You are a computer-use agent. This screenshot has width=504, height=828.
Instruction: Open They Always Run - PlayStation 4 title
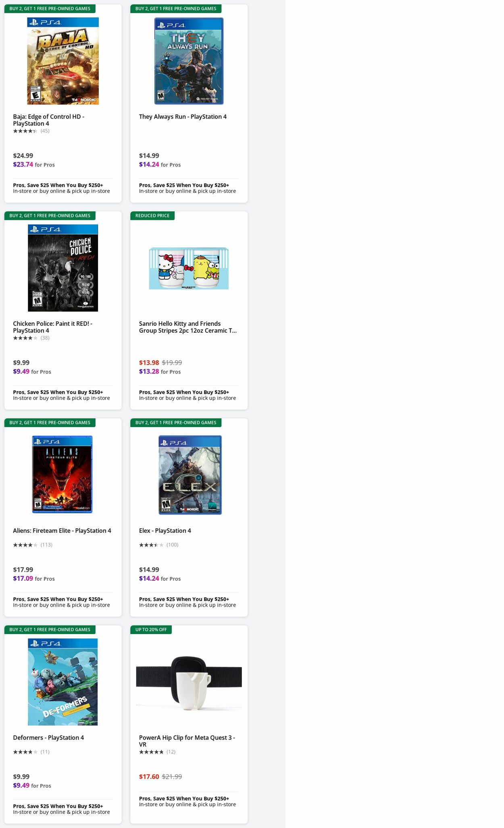pyautogui.click(x=183, y=117)
